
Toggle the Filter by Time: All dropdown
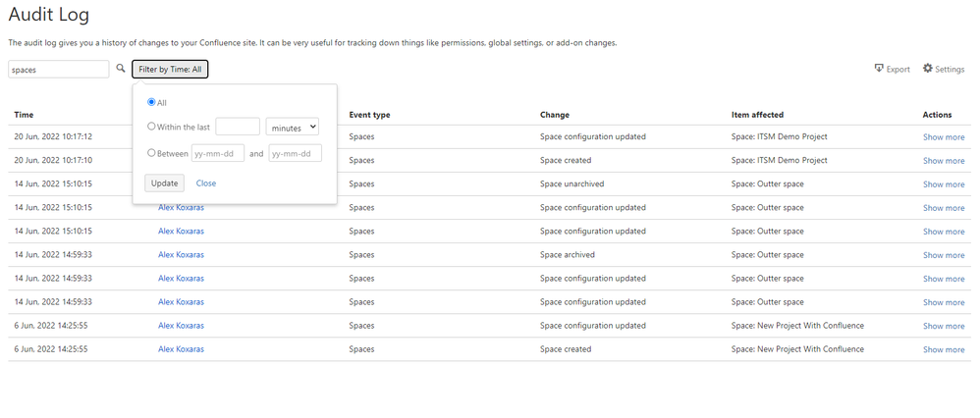click(170, 70)
